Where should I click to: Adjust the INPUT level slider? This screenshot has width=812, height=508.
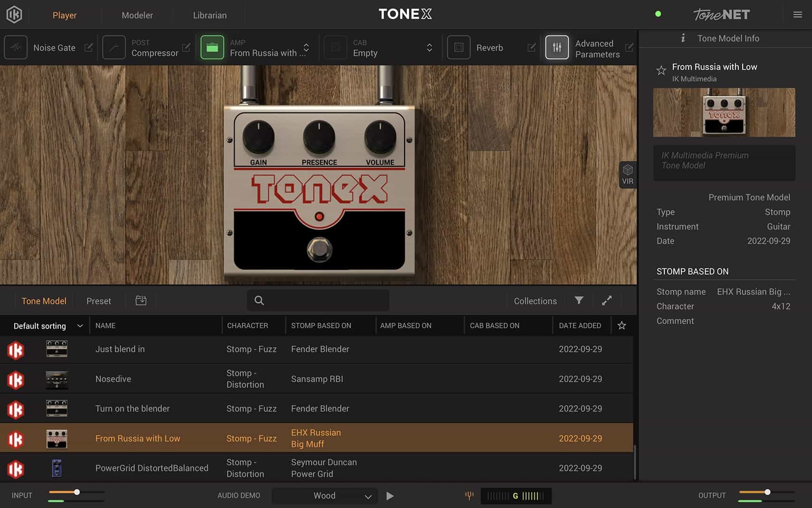point(76,492)
